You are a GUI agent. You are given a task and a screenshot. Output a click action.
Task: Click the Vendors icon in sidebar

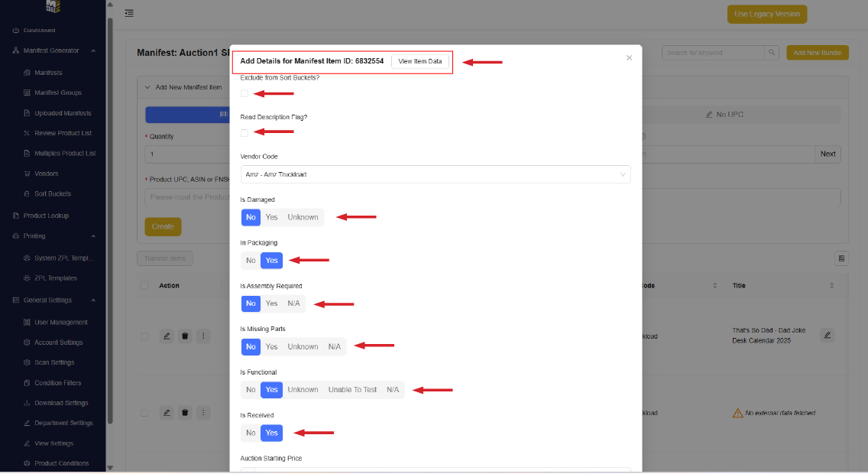27,174
